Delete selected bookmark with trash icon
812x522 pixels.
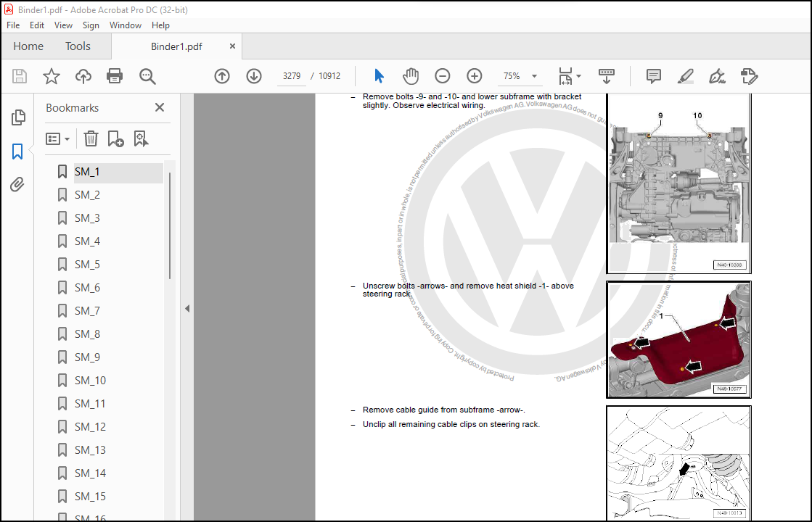[91, 138]
